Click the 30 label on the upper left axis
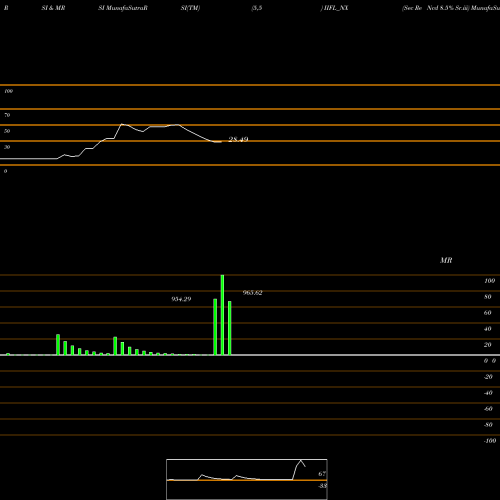This screenshot has width=500, height=500. pos(7,147)
